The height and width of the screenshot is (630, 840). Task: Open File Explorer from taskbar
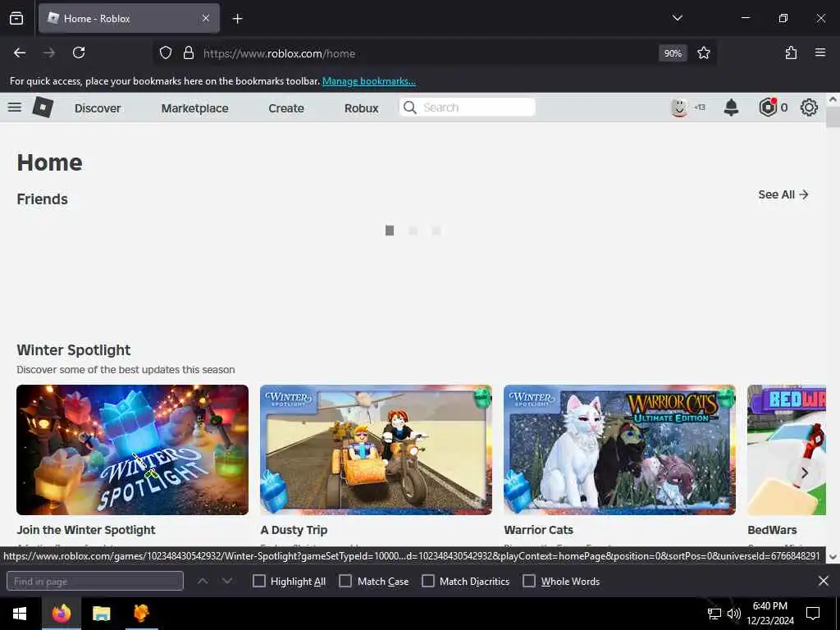(101, 614)
